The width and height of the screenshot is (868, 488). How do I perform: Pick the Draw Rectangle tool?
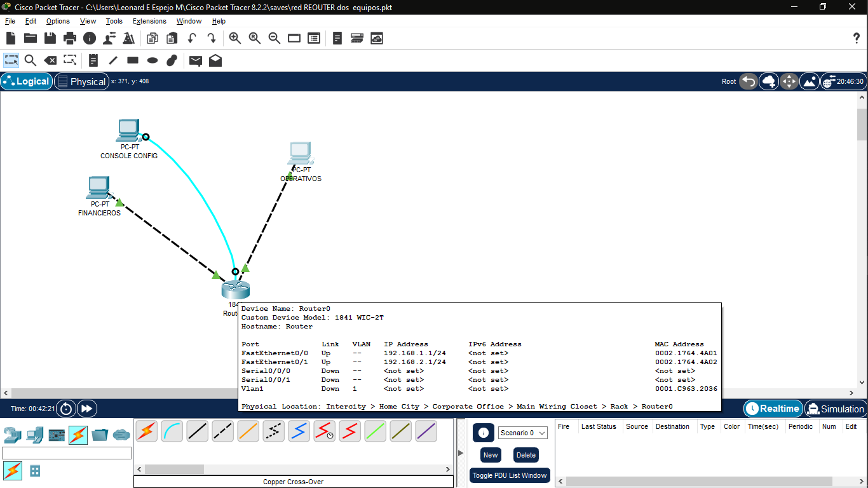133,60
